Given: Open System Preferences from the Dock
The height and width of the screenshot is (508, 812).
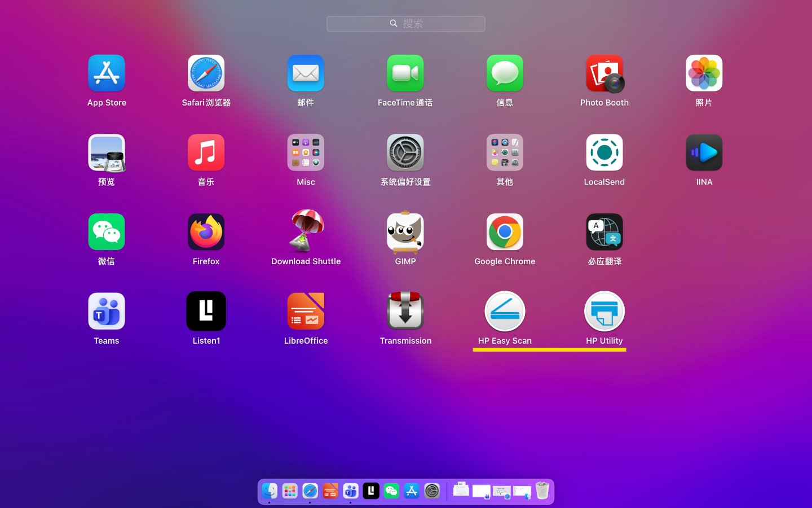Looking at the screenshot, I should point(432,491).
